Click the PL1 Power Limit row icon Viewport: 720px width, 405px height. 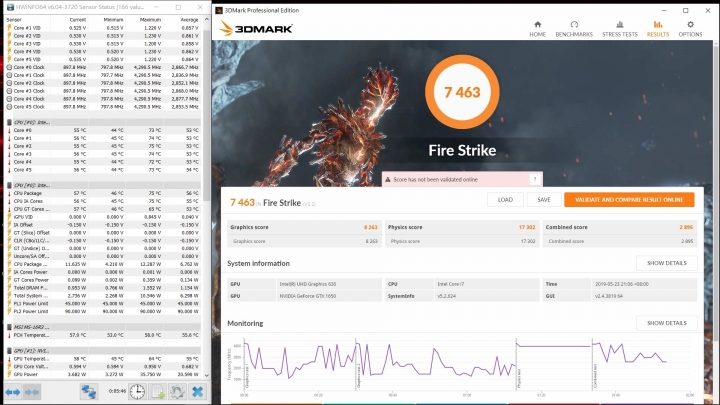click(9, 304)
